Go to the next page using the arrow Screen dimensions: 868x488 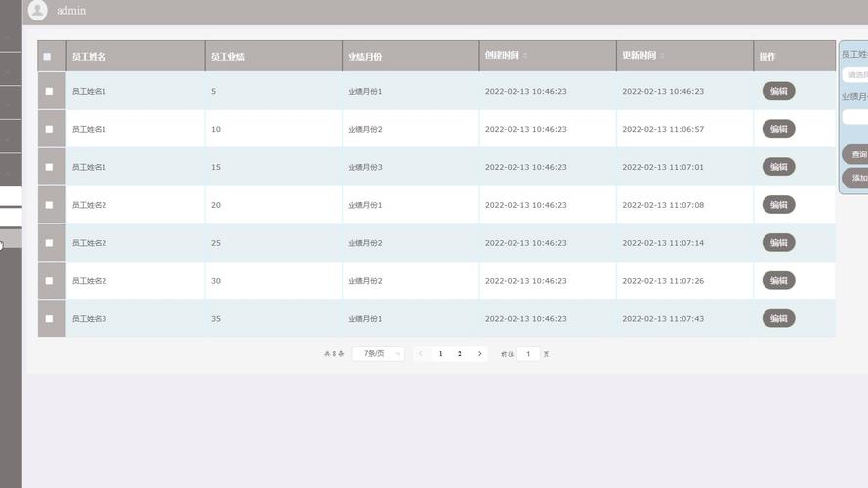[479, 354]
